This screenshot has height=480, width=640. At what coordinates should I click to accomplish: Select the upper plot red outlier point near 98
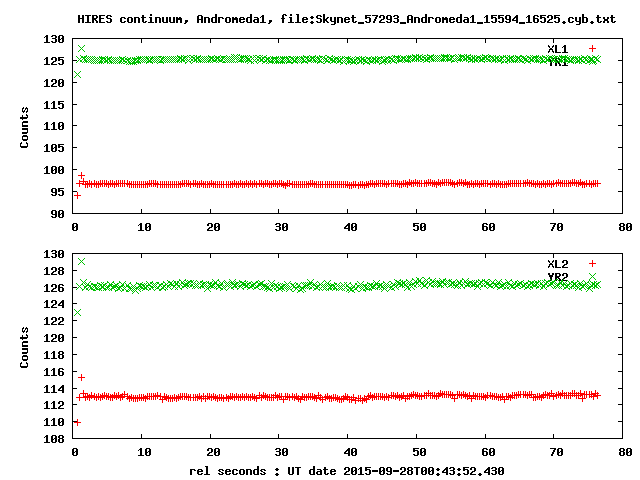coord(81,176)
